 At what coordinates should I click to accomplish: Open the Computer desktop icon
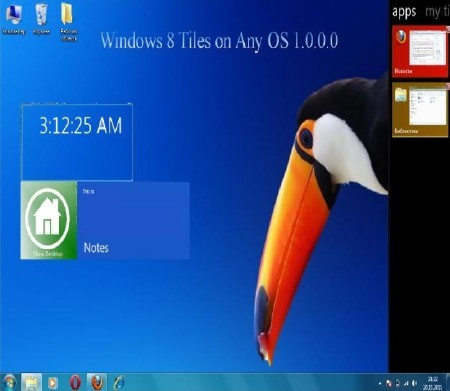pyautogui.click(x=13, y=19)
